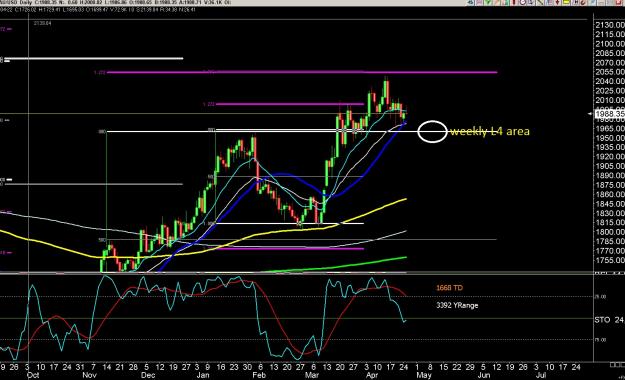The image size is (625, 380).
Task: Click the 1755.00 price axis label
Action: tap(609, 260)
